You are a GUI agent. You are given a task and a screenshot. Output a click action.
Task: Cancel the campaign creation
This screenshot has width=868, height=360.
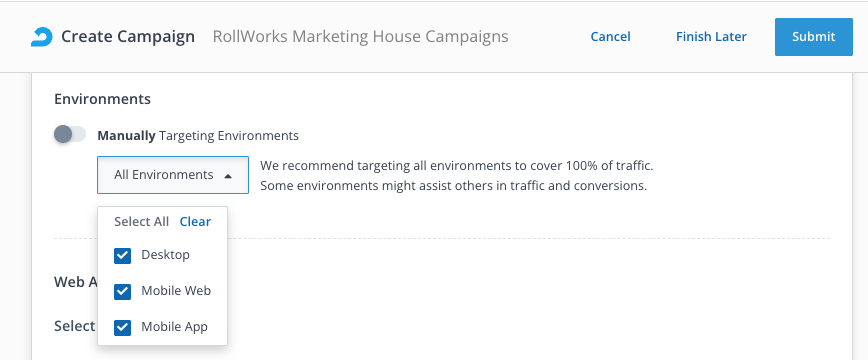[x=611, y=37]
